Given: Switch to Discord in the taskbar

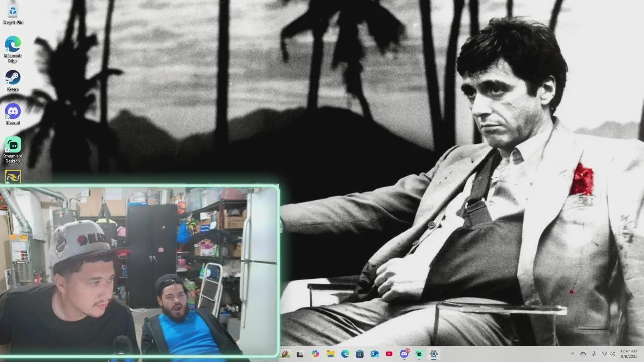Looking at the screenshot, I should tap(404, 354).
